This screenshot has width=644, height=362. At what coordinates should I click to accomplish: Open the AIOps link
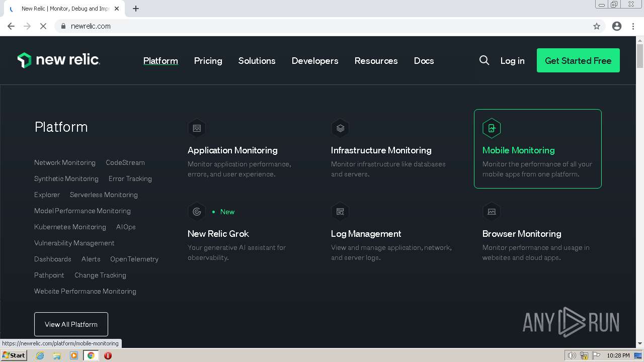126,227
